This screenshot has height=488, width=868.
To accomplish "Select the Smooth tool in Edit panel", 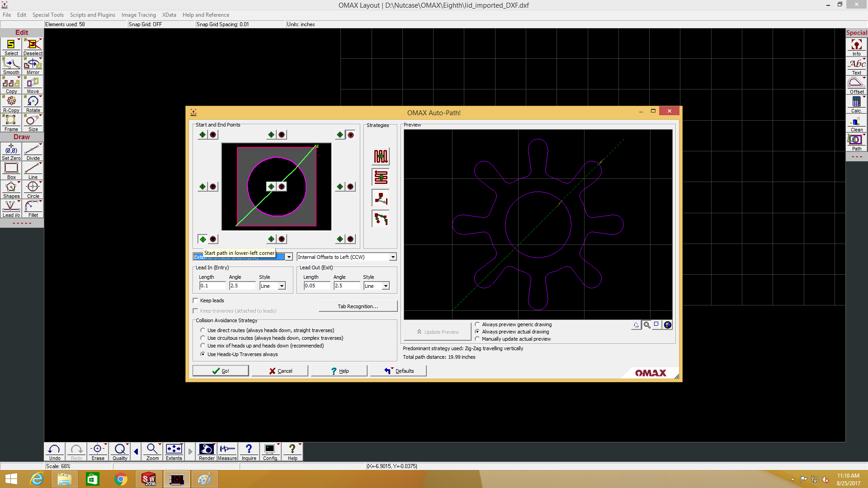I will tap(11, 66).
